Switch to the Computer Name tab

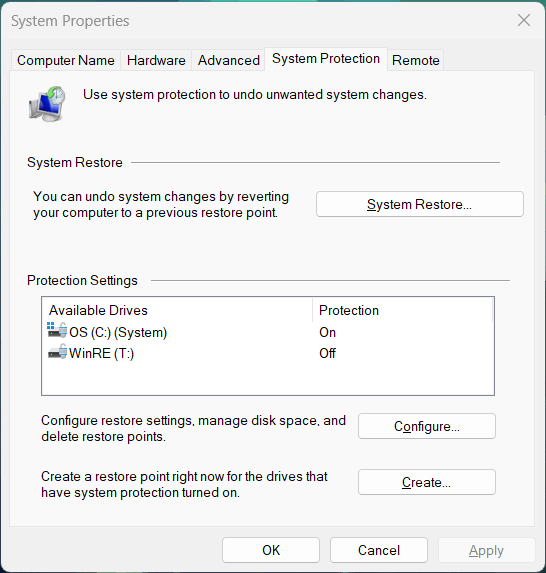pos(66,60)
